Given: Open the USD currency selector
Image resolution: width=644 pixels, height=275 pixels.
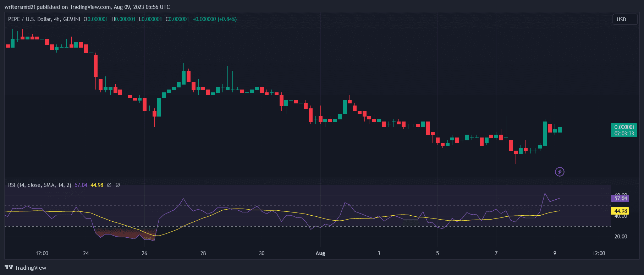Looking at the screenshot, I should [625, 20].
